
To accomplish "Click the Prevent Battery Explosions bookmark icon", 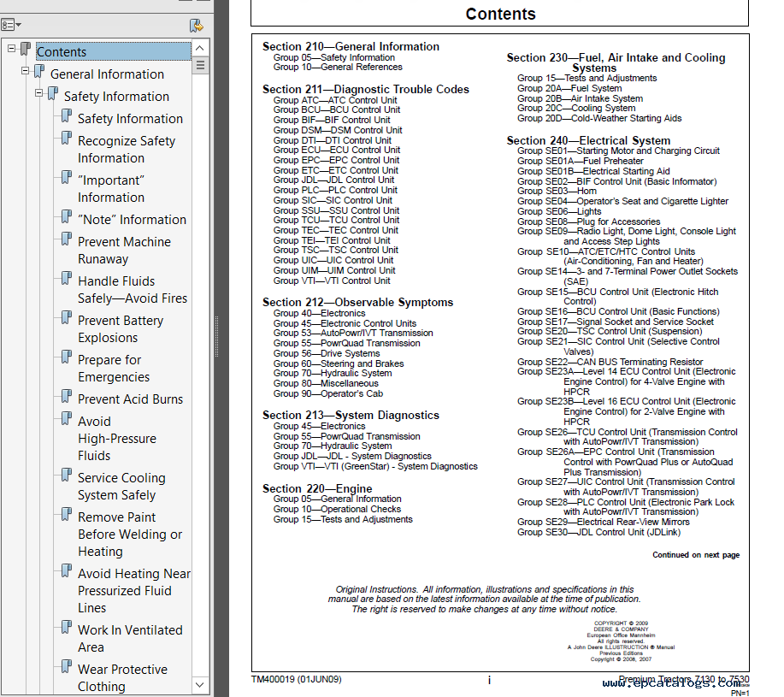I will (66, 317).
